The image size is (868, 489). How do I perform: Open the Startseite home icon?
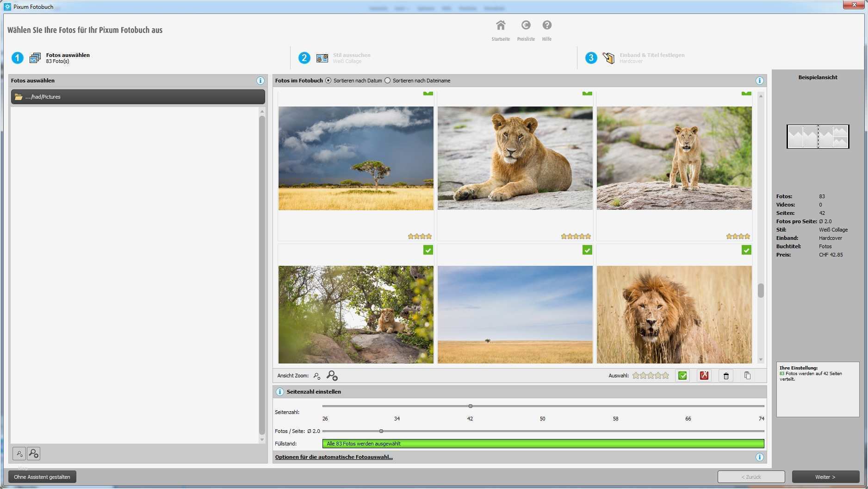(x=500, y=25)
